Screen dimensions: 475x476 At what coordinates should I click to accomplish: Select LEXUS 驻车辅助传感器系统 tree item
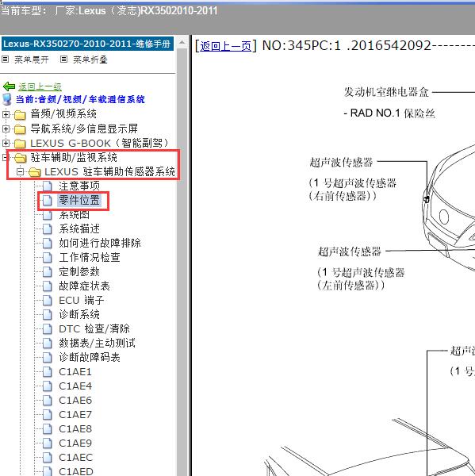[110, 172]
